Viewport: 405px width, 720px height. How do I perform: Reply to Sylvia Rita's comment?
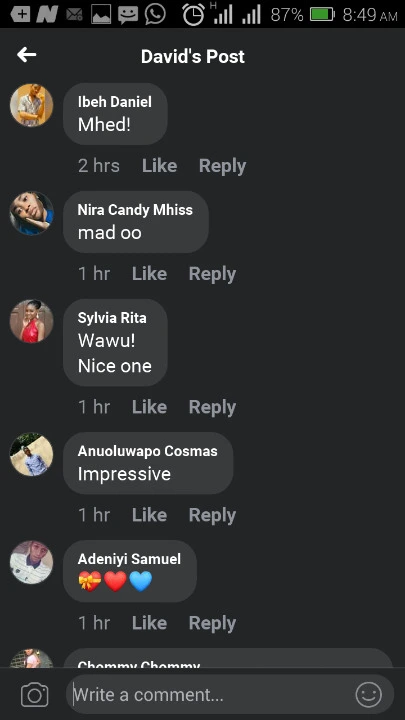click(x=212, y=407)
